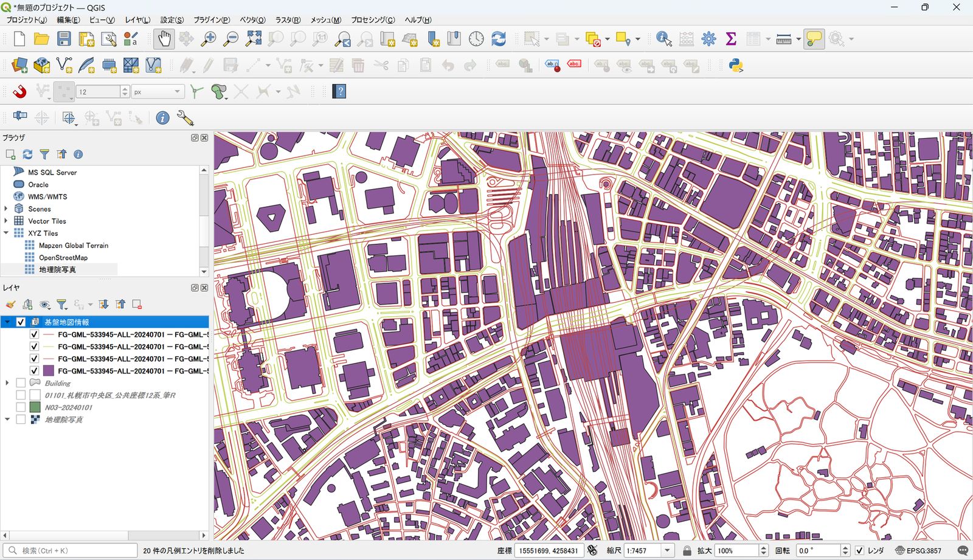This screenshot has height=560, width=973.
Task: Open the Processing Toolbox gear icon
Action: [708, 39]
